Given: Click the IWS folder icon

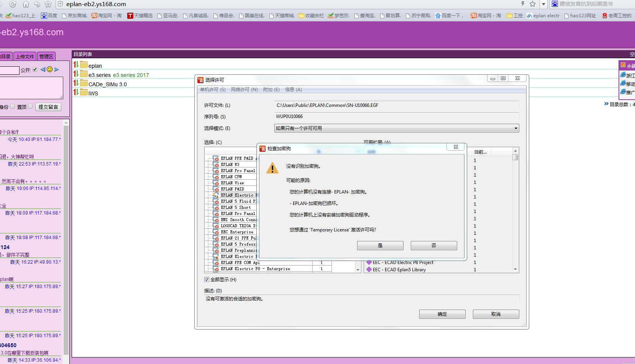Looking at the screenshot, I should point(84,92).
